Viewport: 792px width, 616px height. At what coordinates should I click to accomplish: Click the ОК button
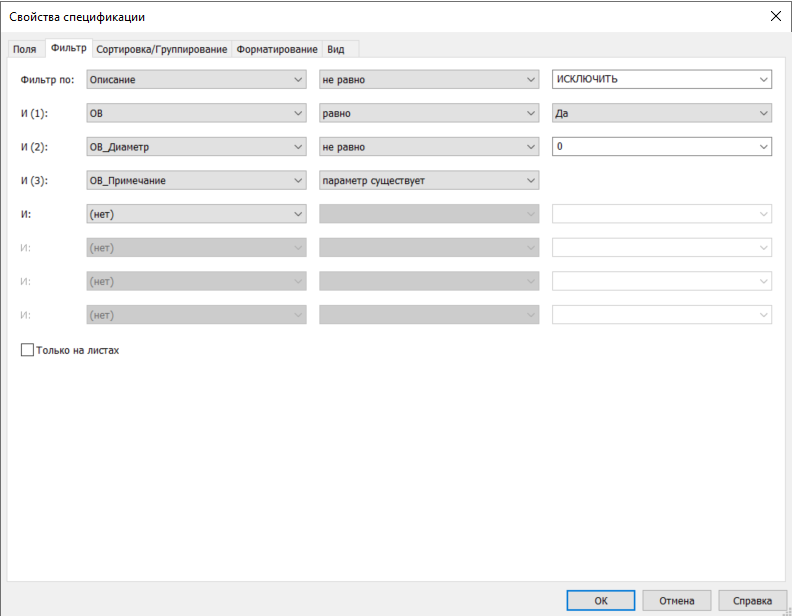coord(600,600)
